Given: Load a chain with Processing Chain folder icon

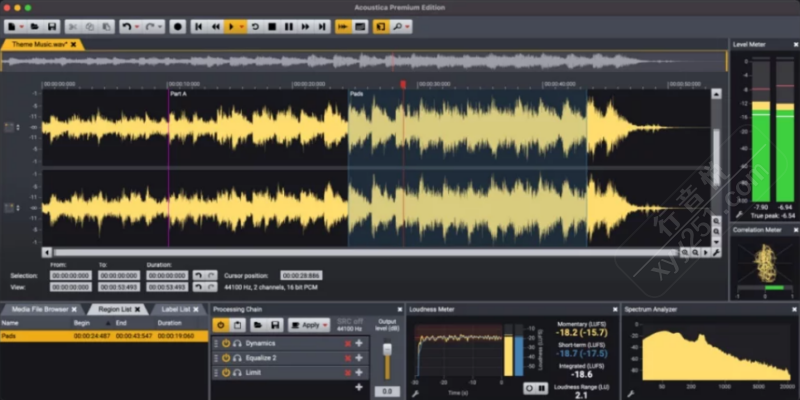Looking at the screenshot, I should click(258, 325).
